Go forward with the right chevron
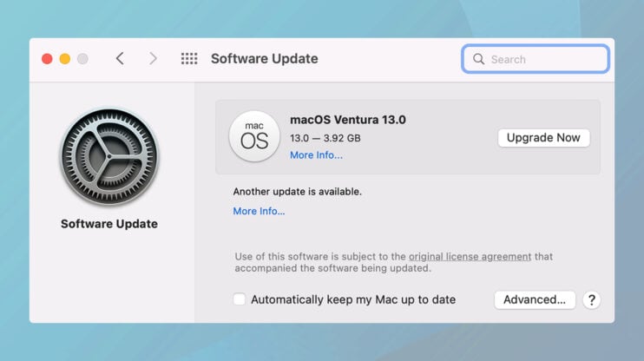The height and width of the screenshot is (361, 644). [x=154, y=59]
